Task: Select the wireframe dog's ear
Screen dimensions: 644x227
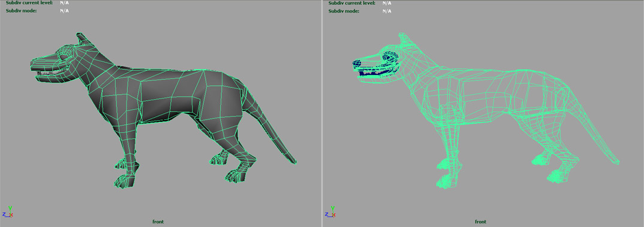Action: coord(405,39)
